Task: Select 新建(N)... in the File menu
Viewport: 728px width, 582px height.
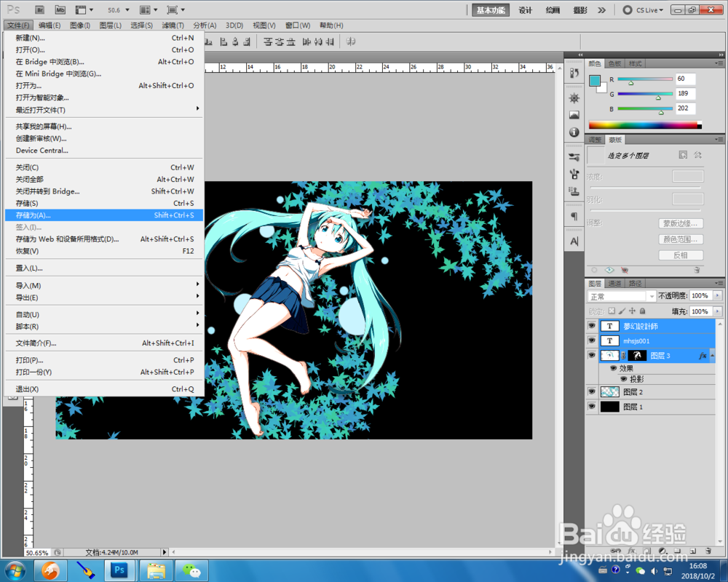Action: (x=104, y=38)
